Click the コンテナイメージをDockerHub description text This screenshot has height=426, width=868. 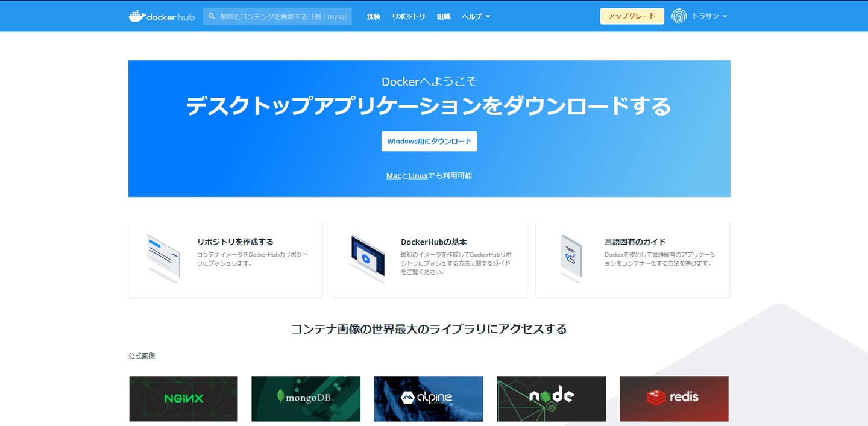click(x=253, y=259)
